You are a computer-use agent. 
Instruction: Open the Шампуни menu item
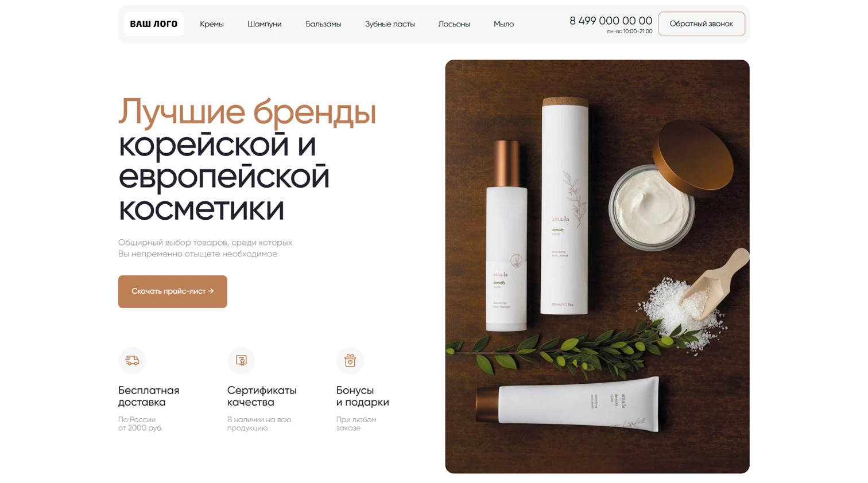pos(264,24)
